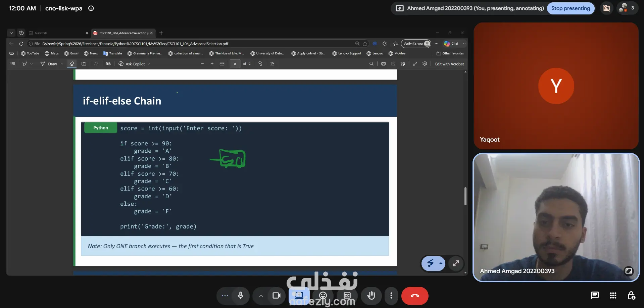
Task: Open the meeting chat panel
Action: (595, 295)
